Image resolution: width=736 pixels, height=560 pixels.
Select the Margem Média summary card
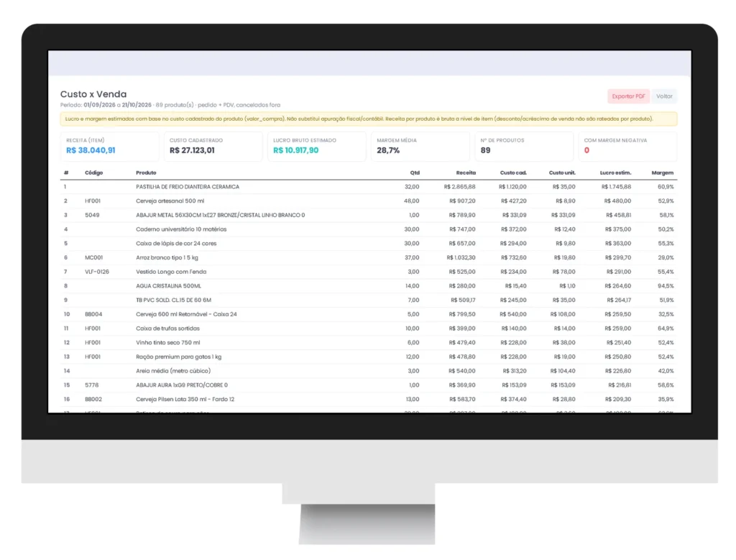420,146
